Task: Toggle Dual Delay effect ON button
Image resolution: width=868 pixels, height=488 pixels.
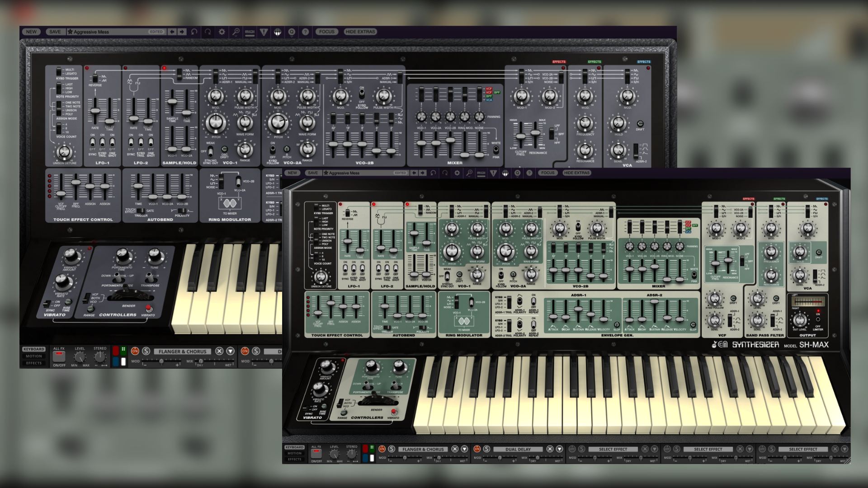Action: click(477, 449)
